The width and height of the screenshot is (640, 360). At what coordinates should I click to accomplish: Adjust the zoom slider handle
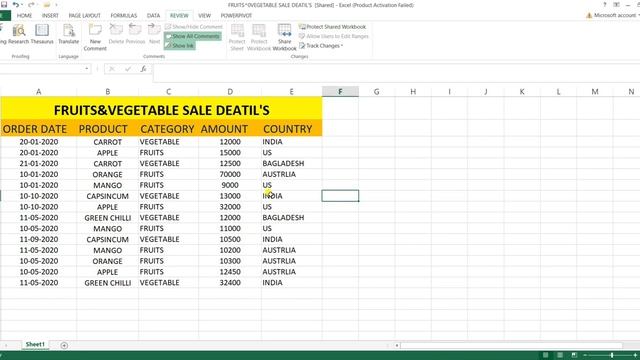point(612,355)
